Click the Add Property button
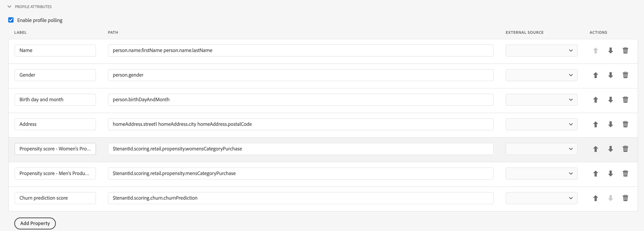 (x=35, y=223)
